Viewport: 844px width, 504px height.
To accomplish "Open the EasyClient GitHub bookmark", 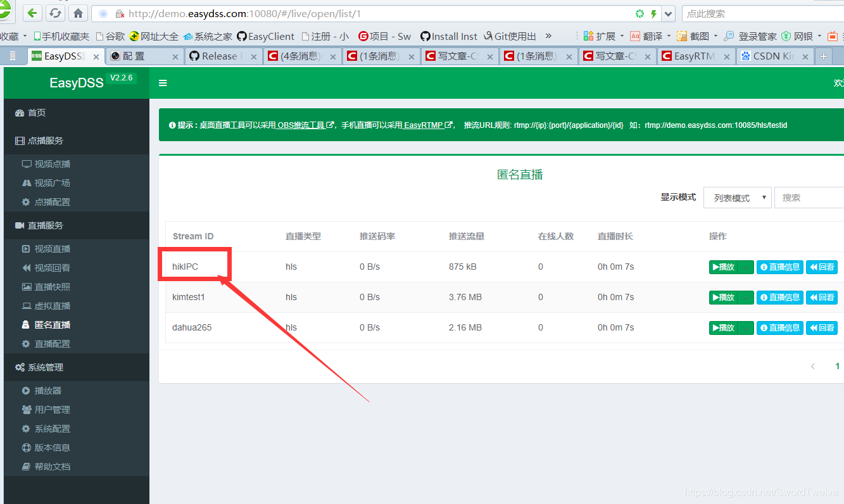I will click(x=266, y=37).
